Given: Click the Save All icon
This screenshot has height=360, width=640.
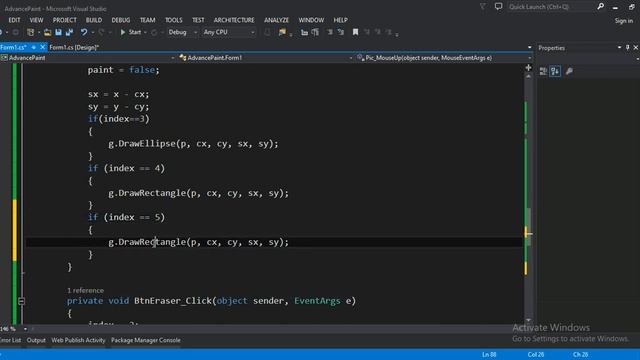Looking at the screenshot, I should click(x=69, y=32).
